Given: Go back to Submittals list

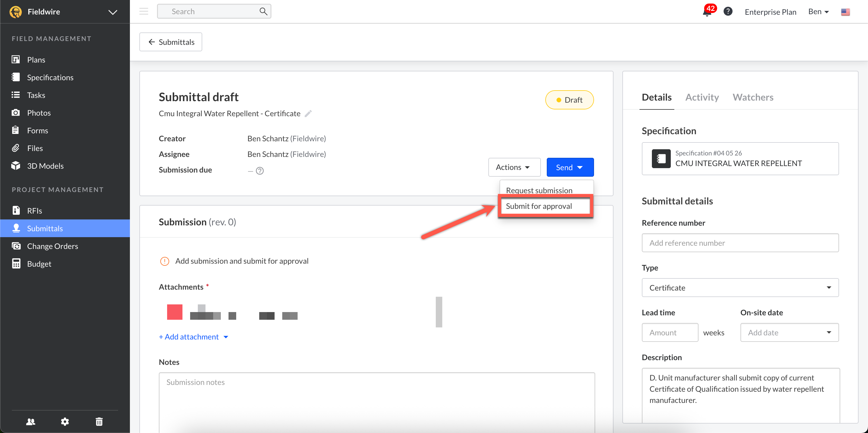Looking at the screenshot, I should [171, 42].
